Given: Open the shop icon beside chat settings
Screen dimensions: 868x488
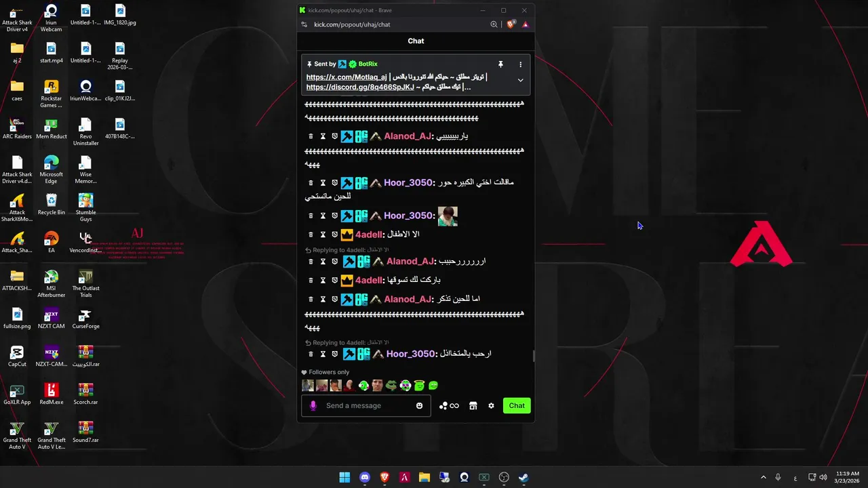Looking at the screenshot, I should (x=473, y=406).
